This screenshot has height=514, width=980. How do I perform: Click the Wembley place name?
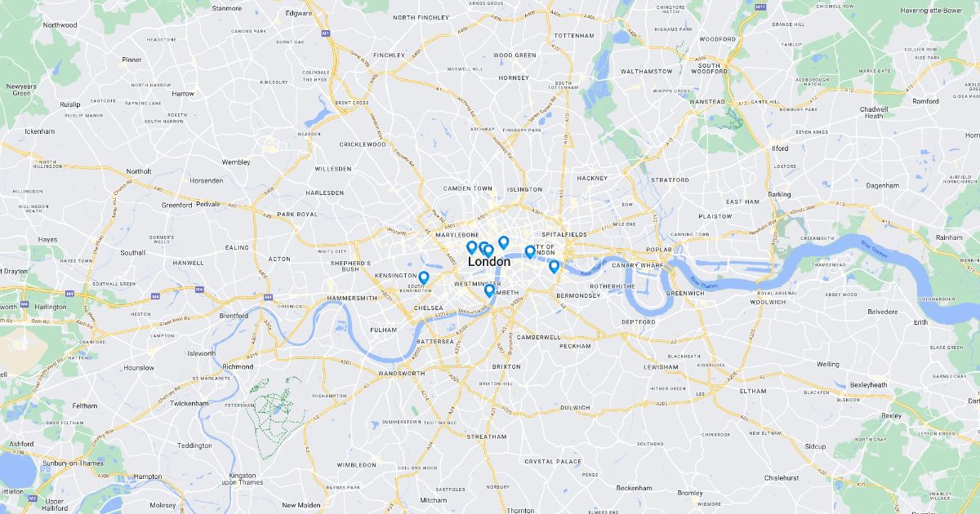(236, 162)
